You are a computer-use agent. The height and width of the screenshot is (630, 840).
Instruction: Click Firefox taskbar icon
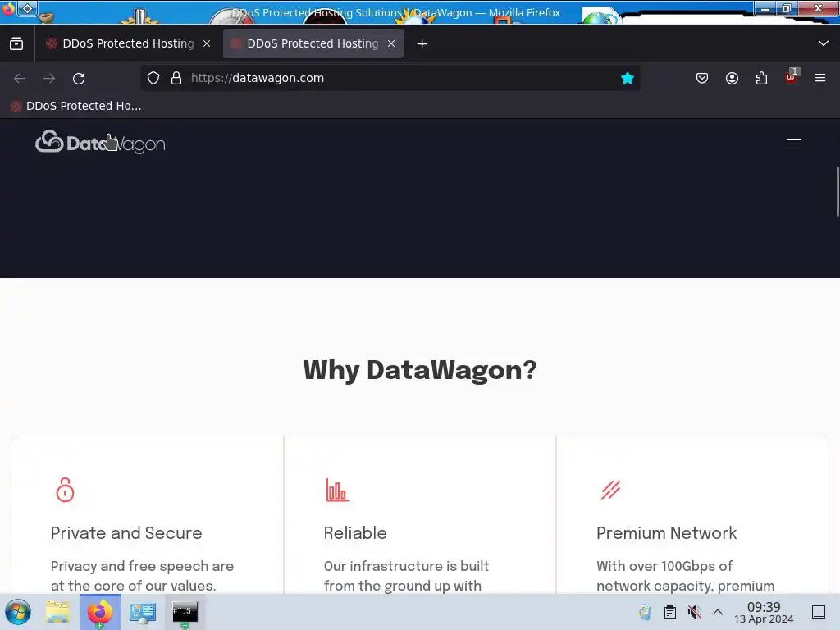[99, 612]
